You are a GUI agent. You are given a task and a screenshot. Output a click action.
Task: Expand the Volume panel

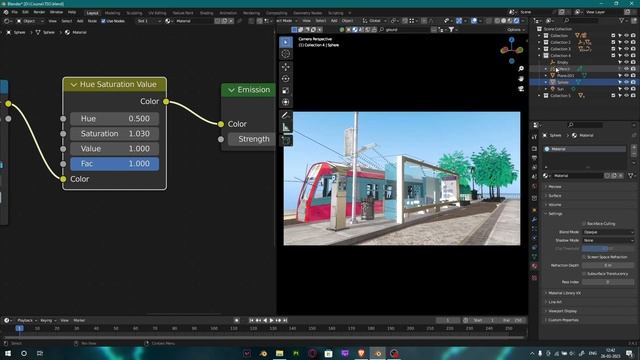pyautogui.click(x=555, y=205)
